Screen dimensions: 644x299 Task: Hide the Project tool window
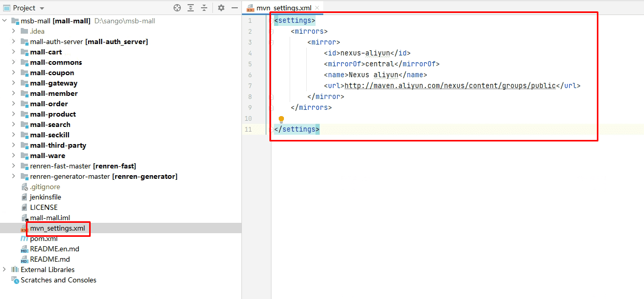tap(235, 8)
